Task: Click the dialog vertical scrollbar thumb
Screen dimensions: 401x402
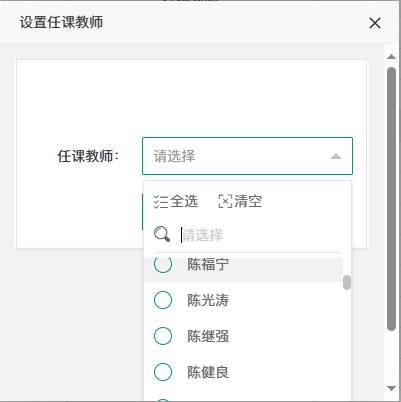Action: (391, 199)
